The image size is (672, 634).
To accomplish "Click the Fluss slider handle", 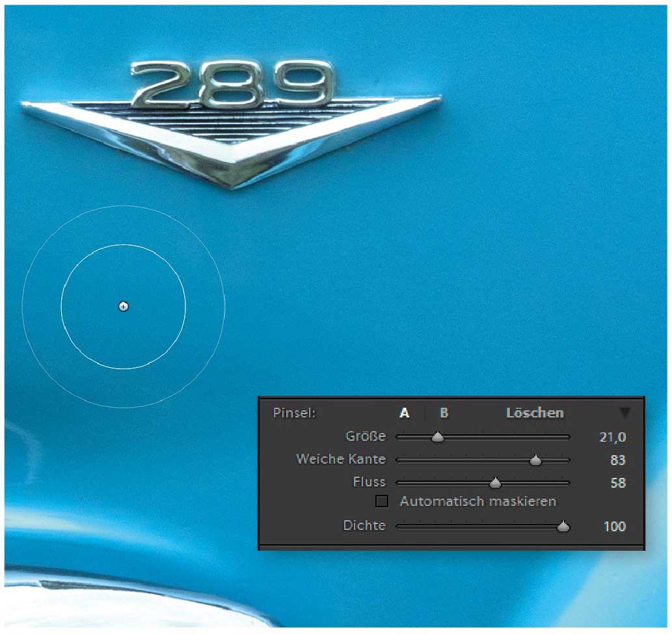I will [496, 483].
